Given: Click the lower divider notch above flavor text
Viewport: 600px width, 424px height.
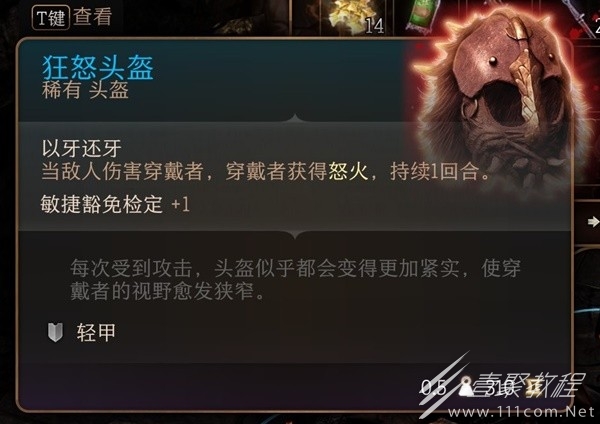Looking at the screenshot, I should click(295, 234).
